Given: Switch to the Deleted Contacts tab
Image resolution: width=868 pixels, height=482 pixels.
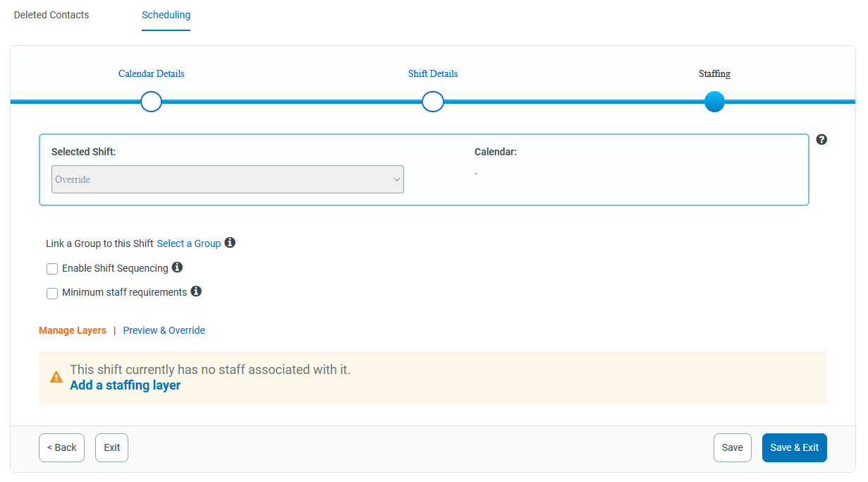Looking at the screenshot, I should coord(51,15).
